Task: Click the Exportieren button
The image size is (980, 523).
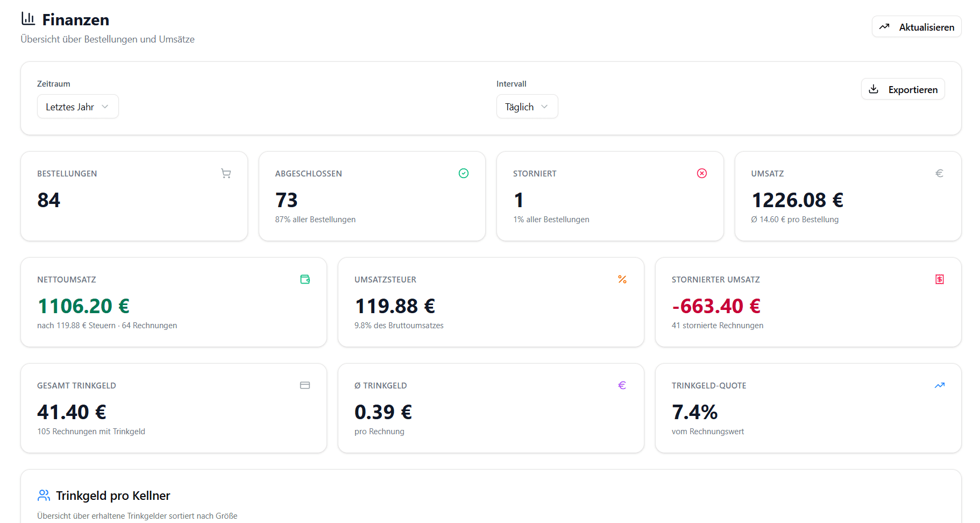Action: pyautogui.click(x=903, y=89)
